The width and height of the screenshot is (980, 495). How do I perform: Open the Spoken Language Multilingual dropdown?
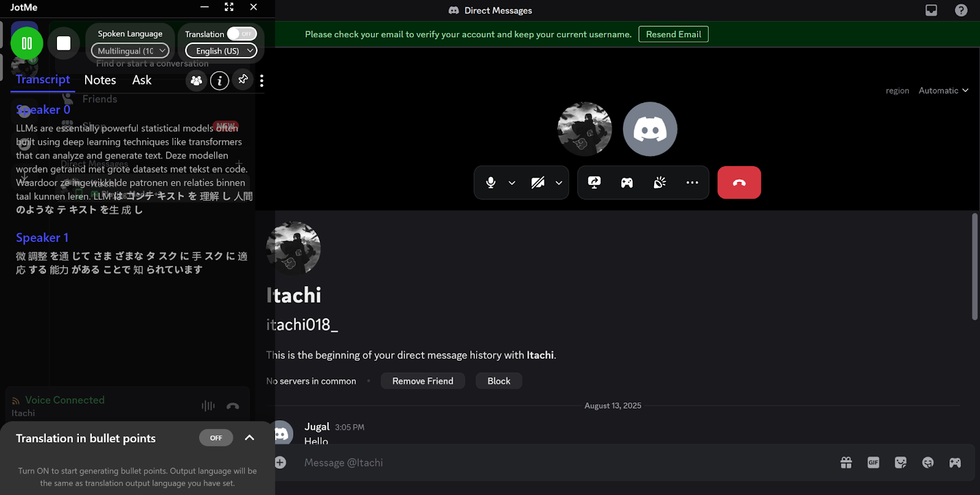coord(130,51)
